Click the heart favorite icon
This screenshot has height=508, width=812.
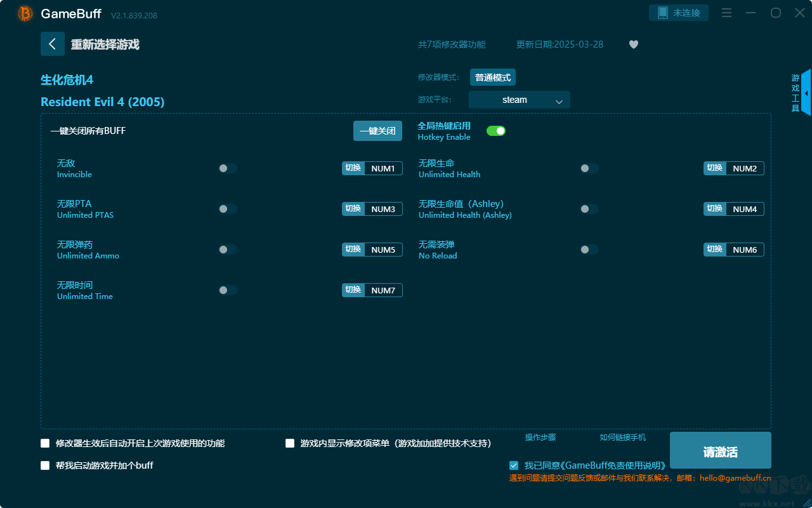633,44
